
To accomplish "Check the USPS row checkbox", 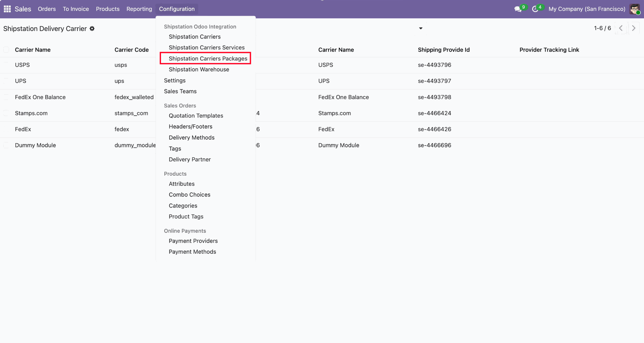I will point(6,65).
